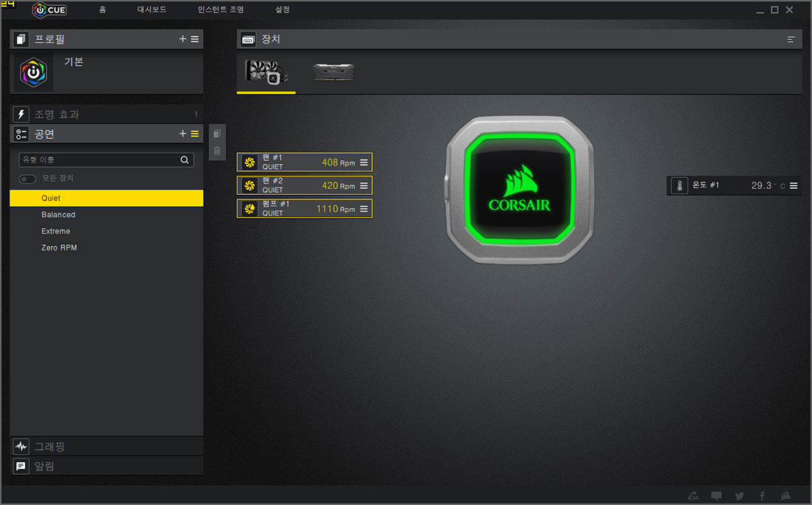Screen dimensions: 812x505
Task: Open the 펌프 #1 hamburger menu
Action: click(364, 209)
